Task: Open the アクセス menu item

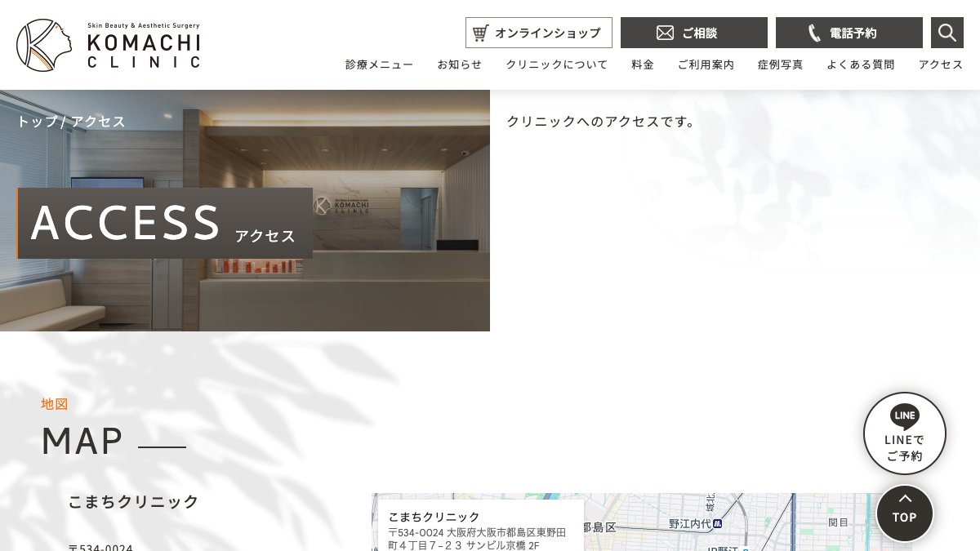Action: [x=941, y=64]
